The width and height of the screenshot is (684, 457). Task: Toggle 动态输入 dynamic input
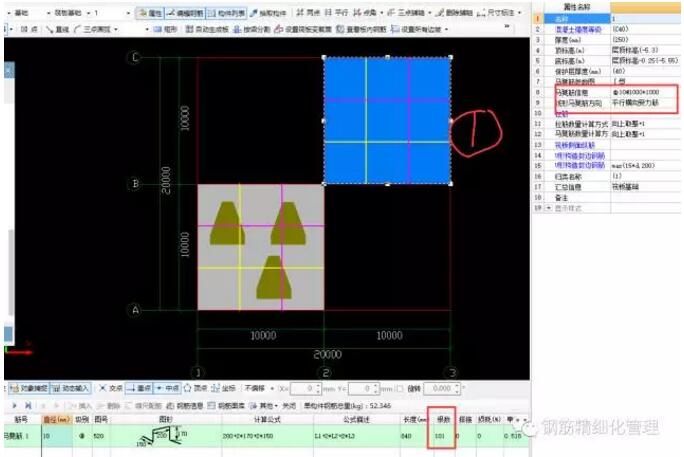click(x=73, y=387)
